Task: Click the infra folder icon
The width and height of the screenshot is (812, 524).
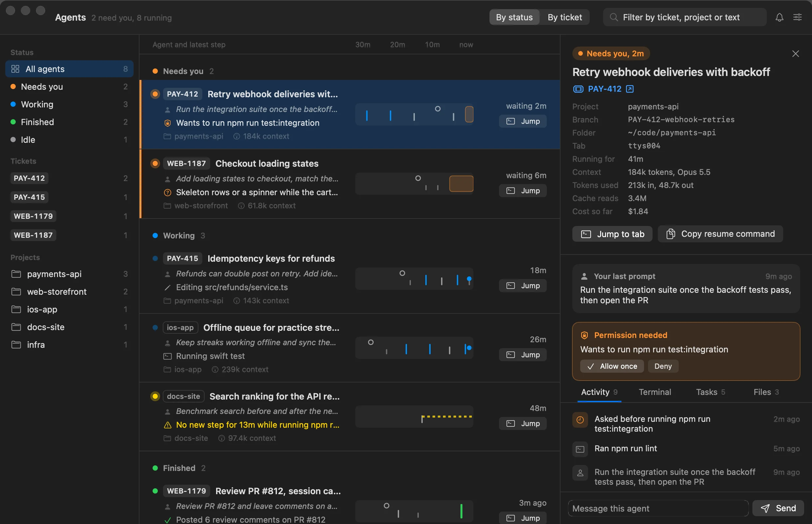Action: [16, 345]
